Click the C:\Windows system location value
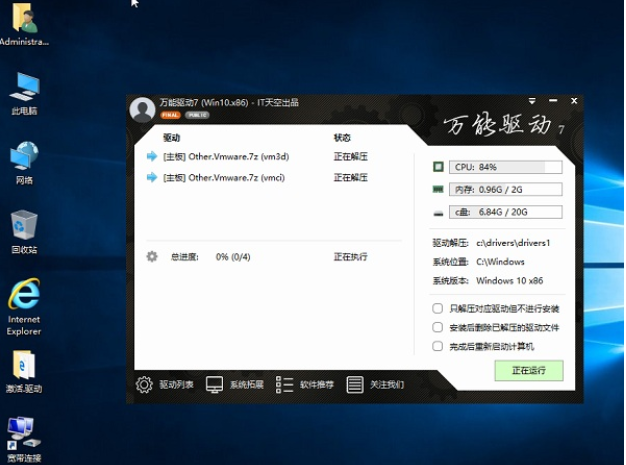Screen dimensions: 626x465 coord(500,262)
